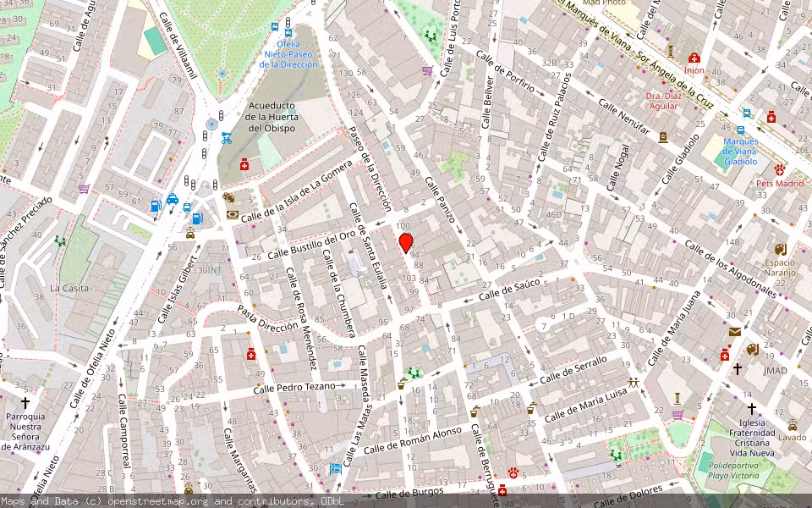Select the 'Calle Bellver' street label
Screen dimensions: 812x508
tap(488, 102)
